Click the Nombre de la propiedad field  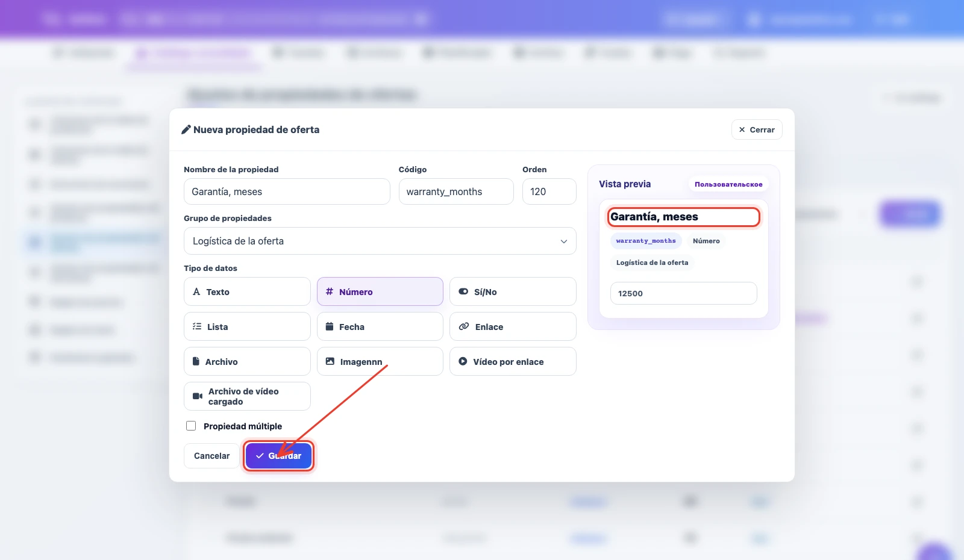pos(287,191)
